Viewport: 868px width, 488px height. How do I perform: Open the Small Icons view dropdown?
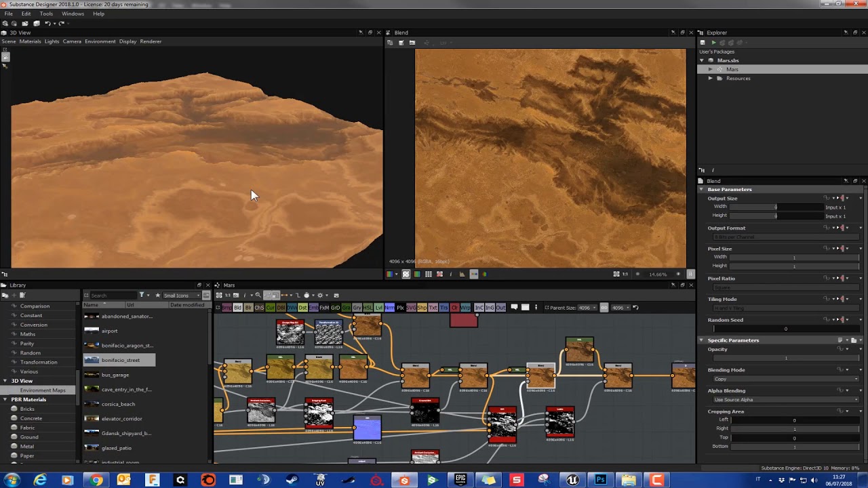pyautogui.click(x=182, y=296)
